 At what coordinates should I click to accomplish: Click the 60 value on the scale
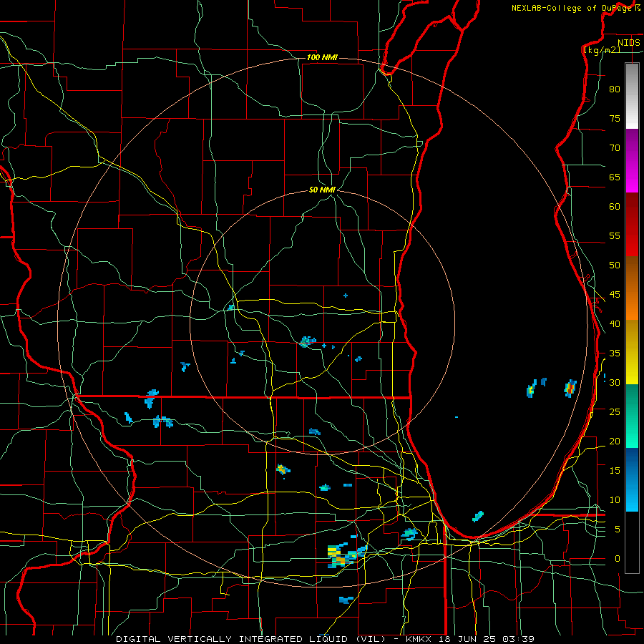[615, 207]
